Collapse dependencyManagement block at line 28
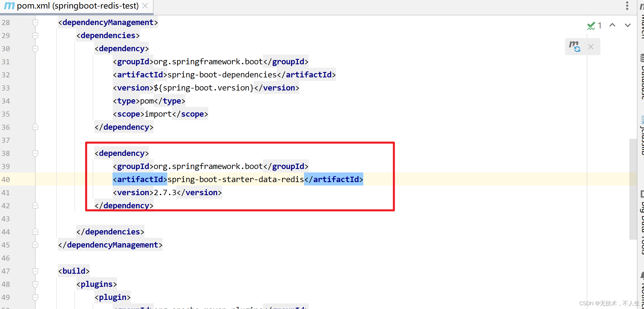The image size is (644, 309). tap(35, 22)
